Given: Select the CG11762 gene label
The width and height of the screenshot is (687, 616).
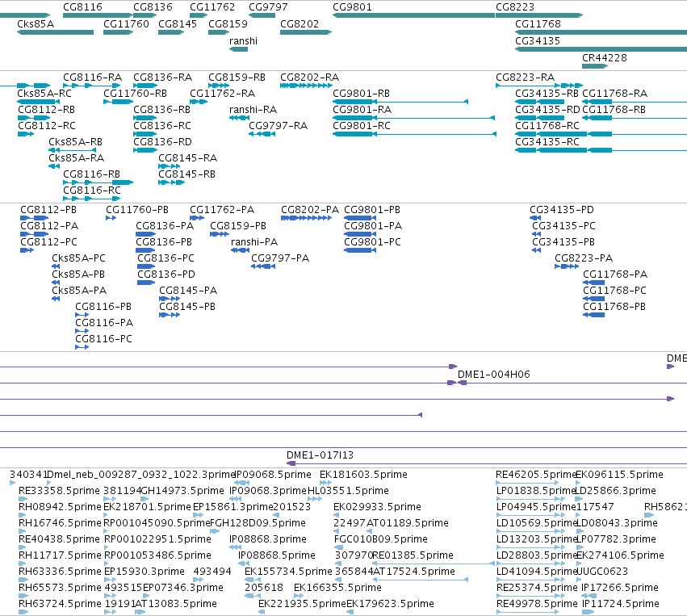Looking at the screenshot, I should pyautogui.click(x=212, y=7).
